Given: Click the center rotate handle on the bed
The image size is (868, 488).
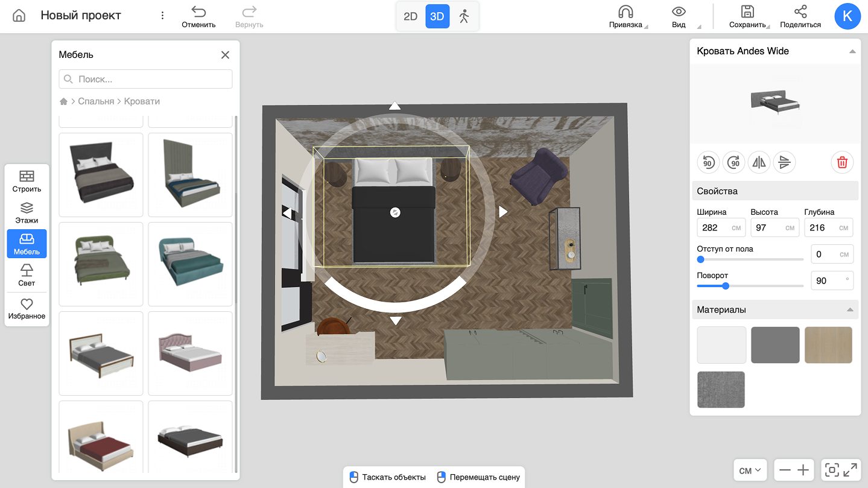Looking at the screenshot, I should click(395, 212).
